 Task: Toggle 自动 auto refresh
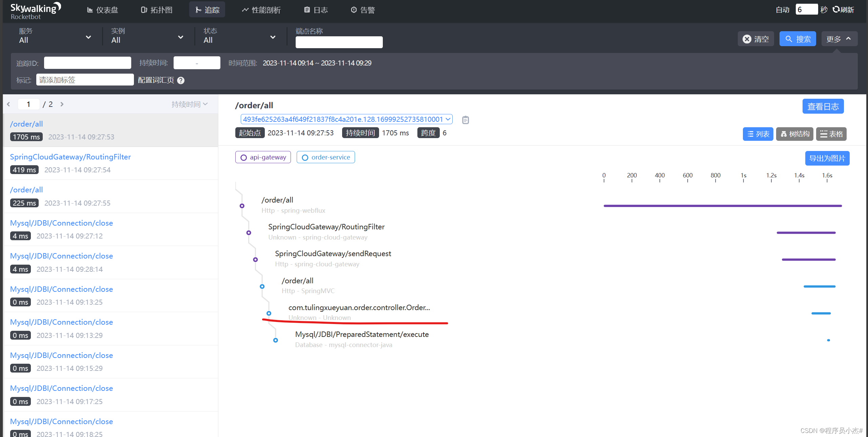pyautogui.click(x=783, y=9)
